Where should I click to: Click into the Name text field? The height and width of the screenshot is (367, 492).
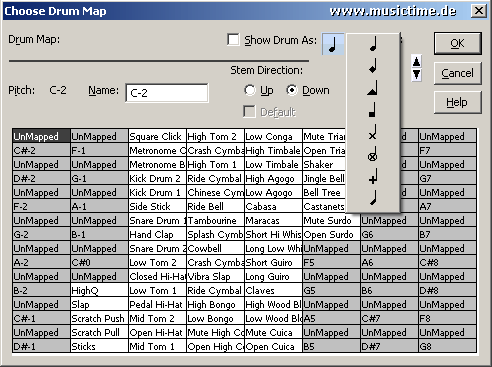[x=167, y=93]
